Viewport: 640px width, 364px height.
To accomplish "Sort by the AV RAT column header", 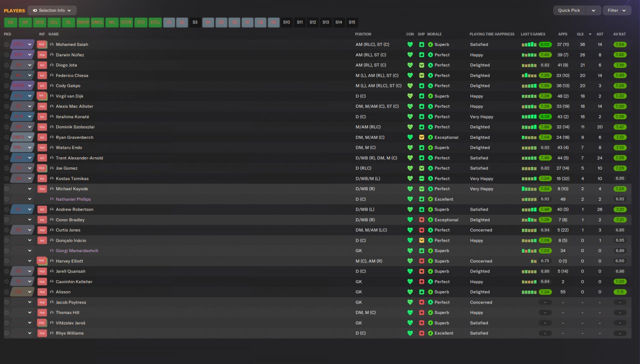I will click(x=619, y=34).
